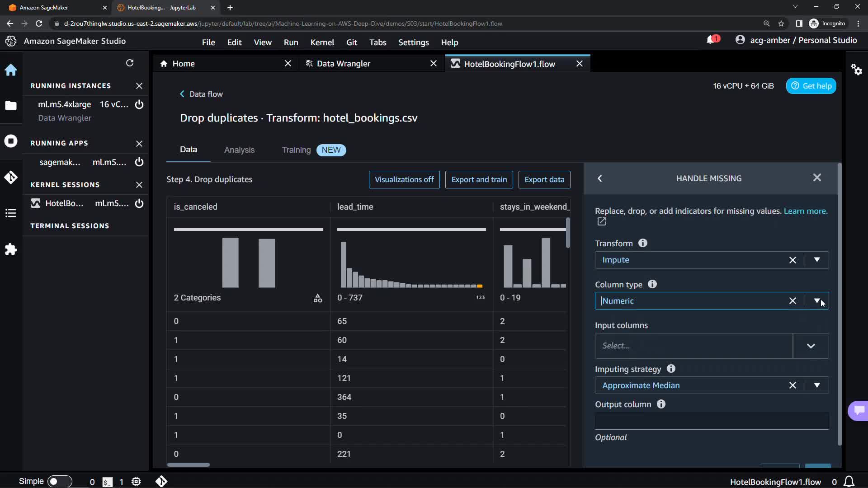Viewport: 868px width, 488px height.
Task: Click the Transform info icon
Action: [642, 243]
